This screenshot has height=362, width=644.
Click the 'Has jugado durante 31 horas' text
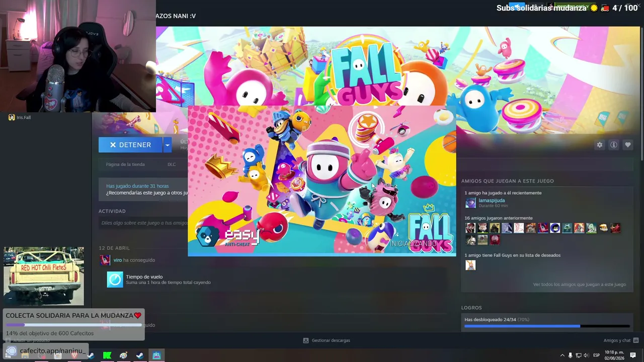point(137,186)
